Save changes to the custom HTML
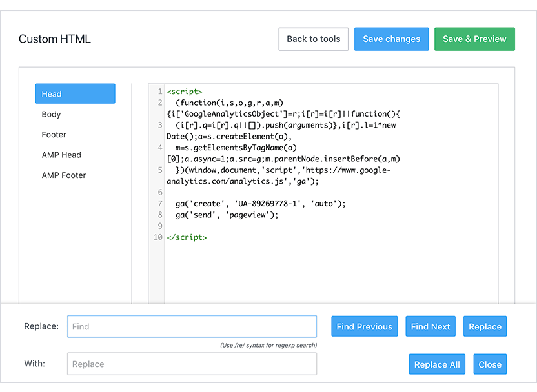537x392 pixels. (391, 39)
